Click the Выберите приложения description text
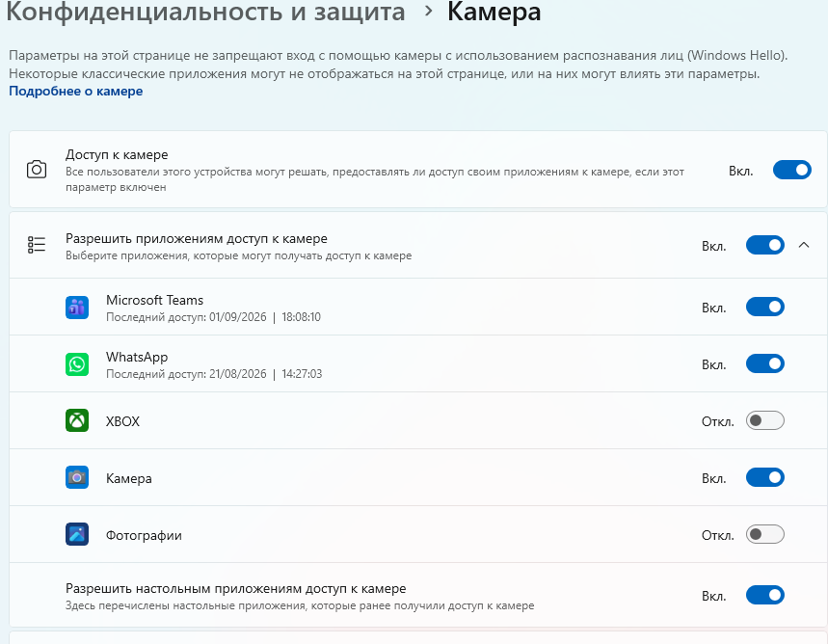 pos(239,255)
